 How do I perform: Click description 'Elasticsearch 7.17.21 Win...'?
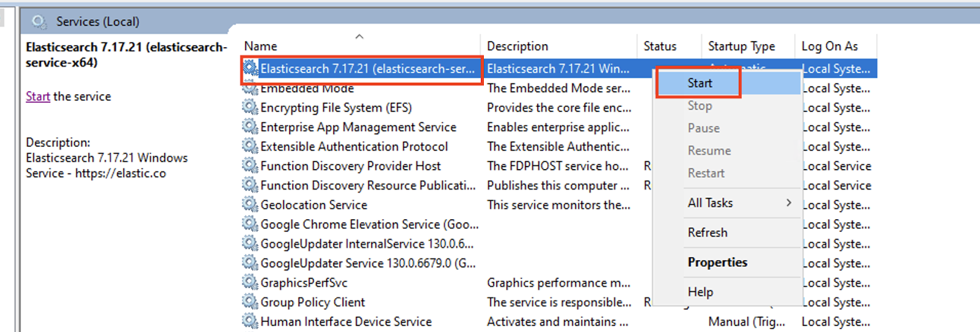(x=558, y=69)
